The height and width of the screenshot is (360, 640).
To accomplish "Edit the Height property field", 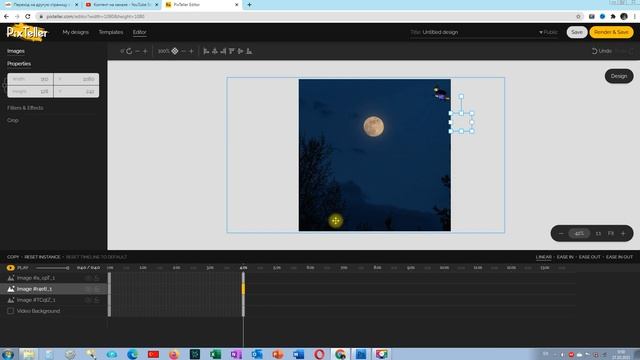I will (30, 91).
